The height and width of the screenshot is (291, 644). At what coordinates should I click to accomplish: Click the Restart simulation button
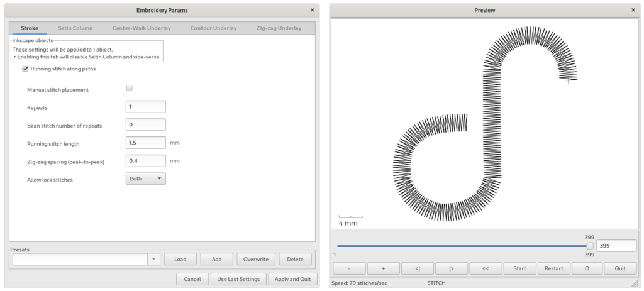pos(553,268)
